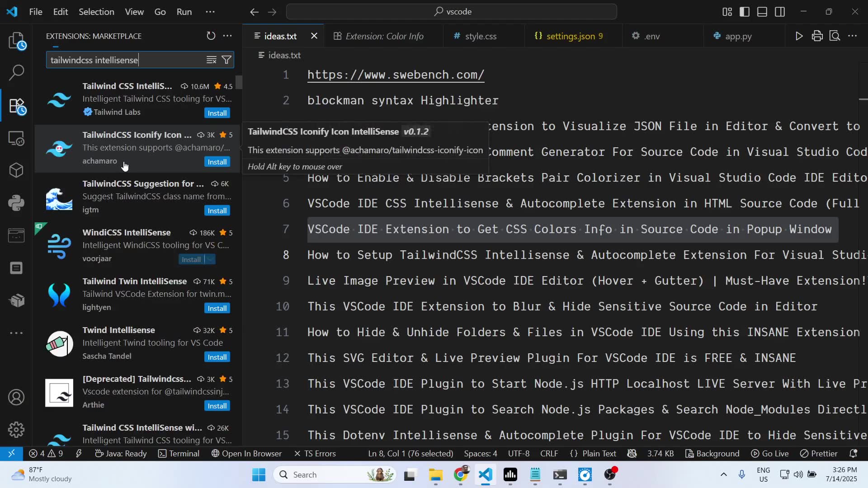Open the Extensions view in activity bar
Image resolution: width=868 pixels, height=488 pixels.
pyautogui.click(x=17, y=106)
